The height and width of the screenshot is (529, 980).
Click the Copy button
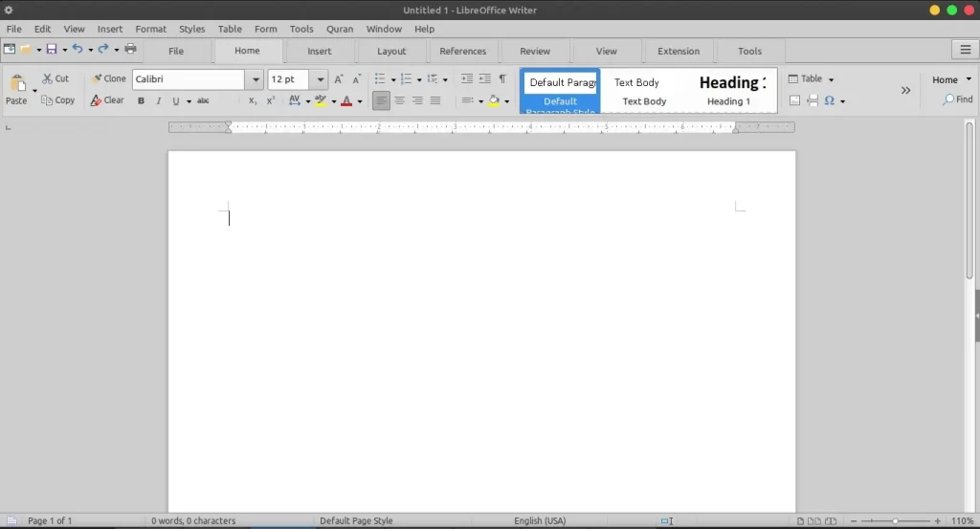pos(58,99)
